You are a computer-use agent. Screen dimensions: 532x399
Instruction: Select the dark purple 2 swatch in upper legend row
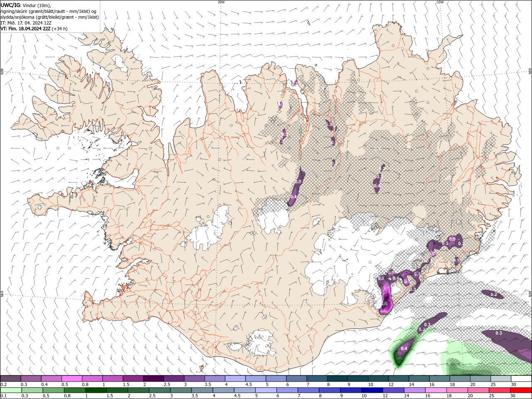[153, 379]
